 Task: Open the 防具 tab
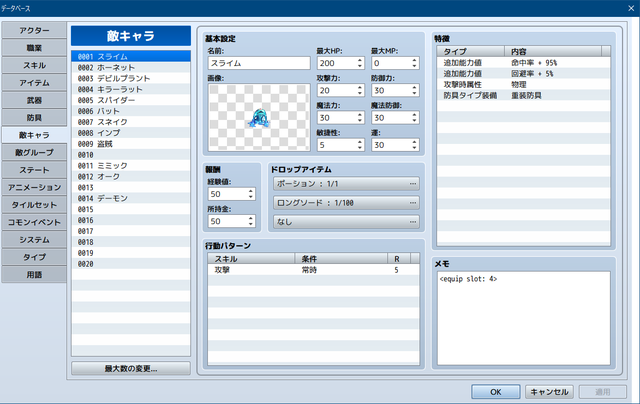[x=34, y=118]
